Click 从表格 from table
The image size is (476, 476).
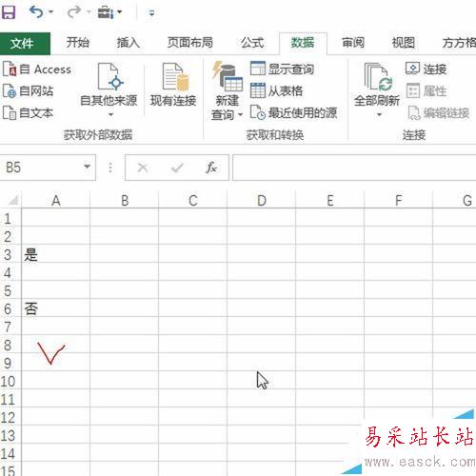pyautogui.click(x=276, y=91)
